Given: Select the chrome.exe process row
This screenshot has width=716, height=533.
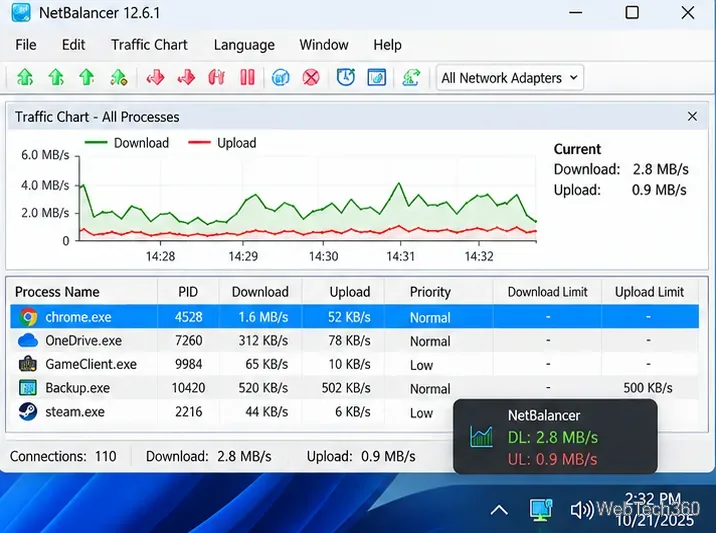Looking at the screenshot, I should [354, 317].
